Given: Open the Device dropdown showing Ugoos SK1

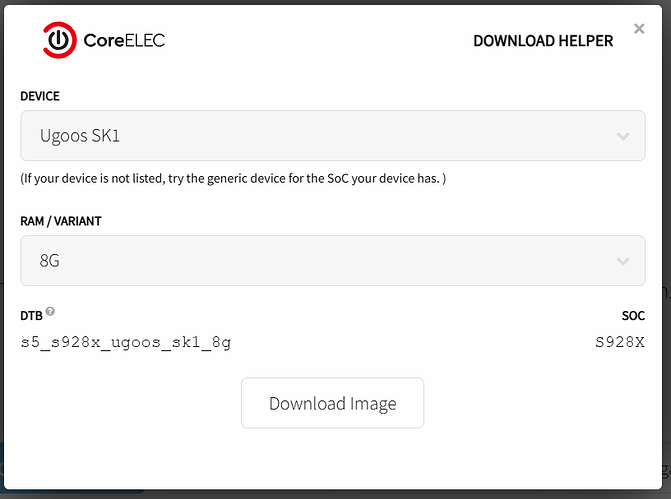Looking at the screenshot, I should (333, 136).
